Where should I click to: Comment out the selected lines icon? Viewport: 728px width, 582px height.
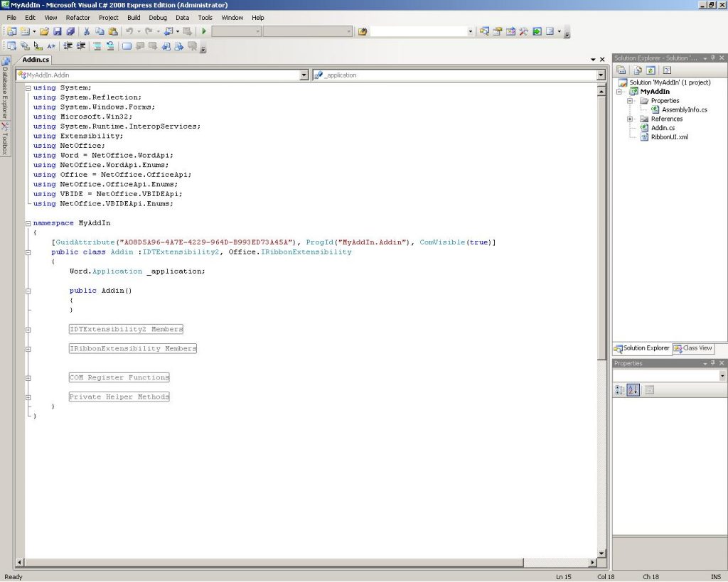(x=97, y=46)
